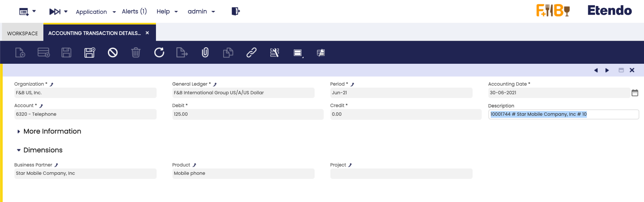
Task: Click the Cancel Changes (undo) icon
Action: (x=113, y=53)
